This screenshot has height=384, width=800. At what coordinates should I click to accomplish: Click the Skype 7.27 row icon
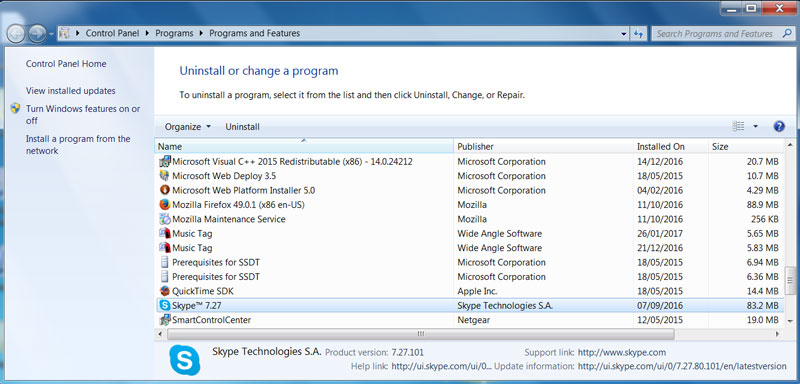pyautogui.click(x=164, y=305)
